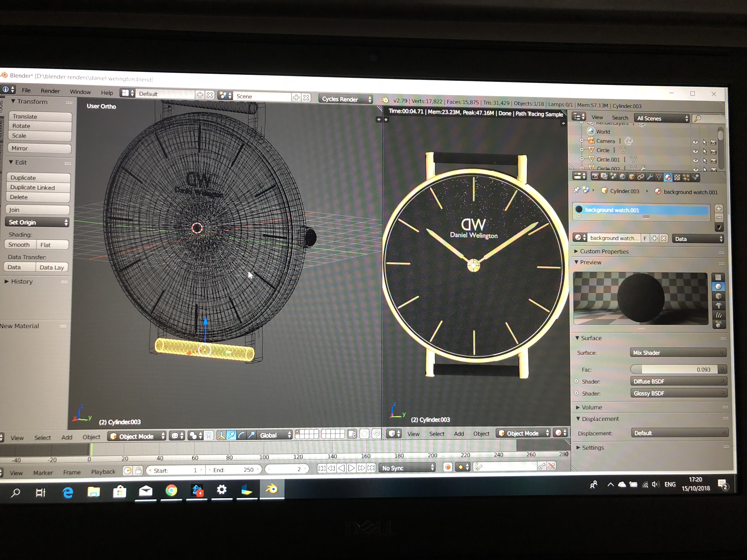Enable the scale manipulator icon

pyautogui.click(x=251, y=435)
